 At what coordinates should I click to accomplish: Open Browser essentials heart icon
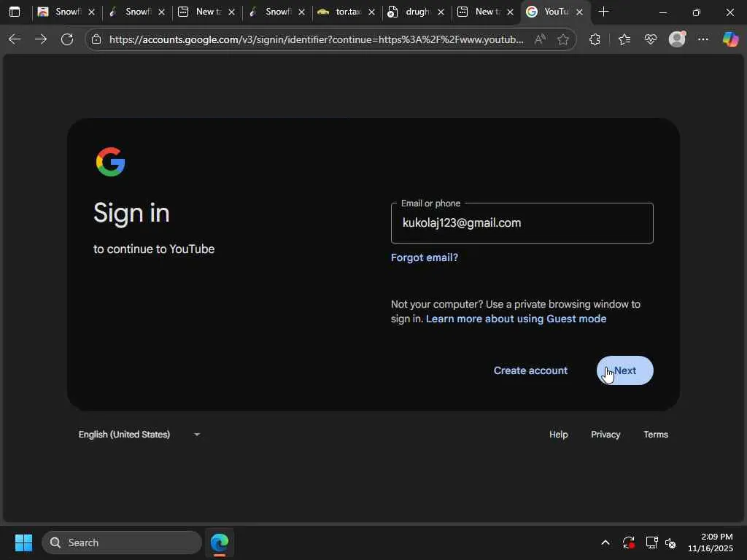tap(650, 39)
